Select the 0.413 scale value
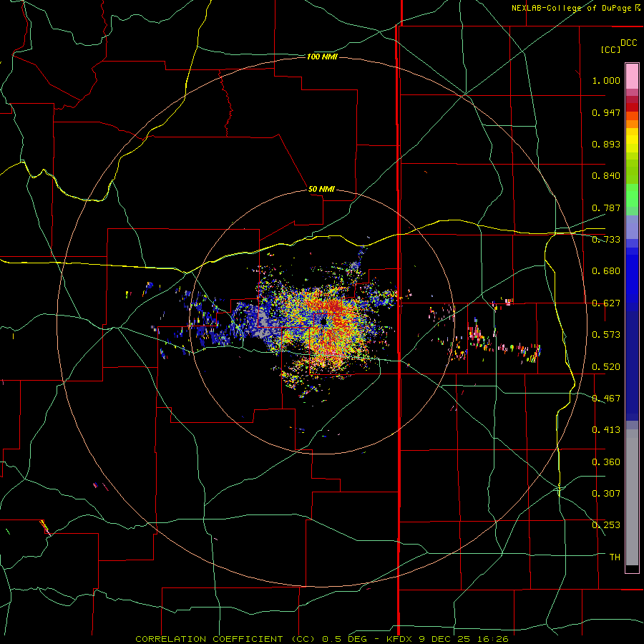 pos(606,430)
